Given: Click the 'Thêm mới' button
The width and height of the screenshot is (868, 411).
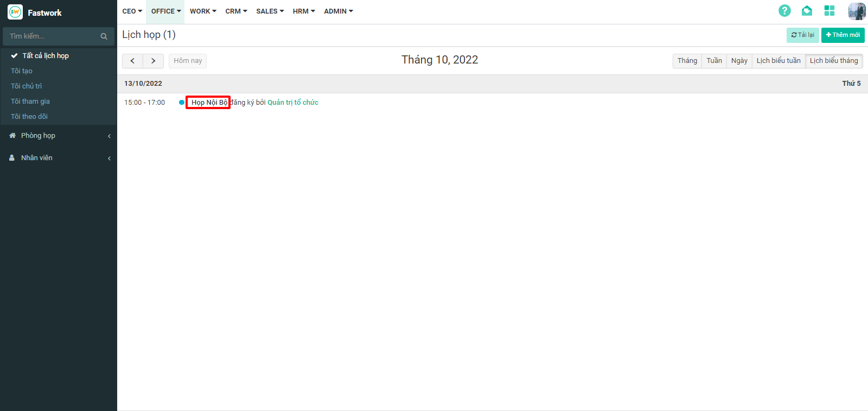Looking at the screenshot, I should [x=843, y=35].
